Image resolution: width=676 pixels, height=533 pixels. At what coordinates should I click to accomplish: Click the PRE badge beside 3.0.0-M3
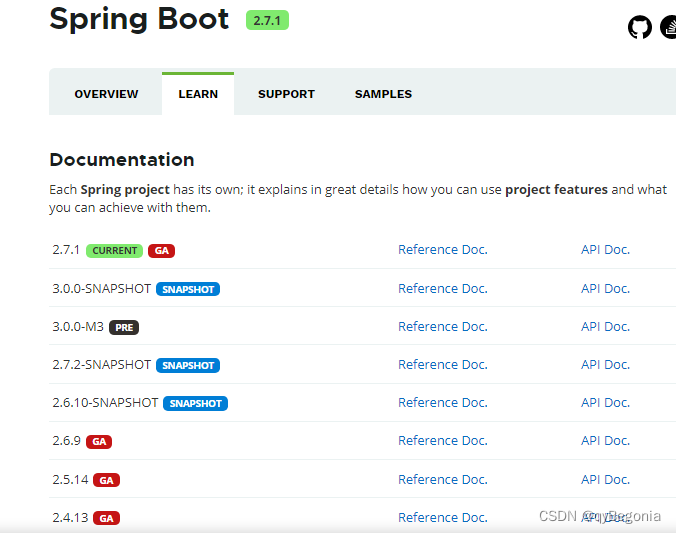point(124,328)
